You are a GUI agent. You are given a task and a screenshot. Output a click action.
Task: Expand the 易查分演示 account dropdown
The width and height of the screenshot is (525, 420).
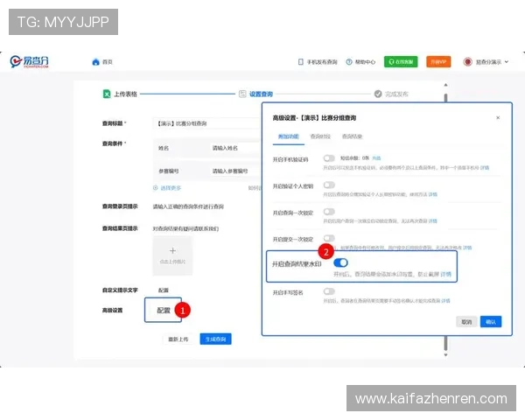pos(507,61)
